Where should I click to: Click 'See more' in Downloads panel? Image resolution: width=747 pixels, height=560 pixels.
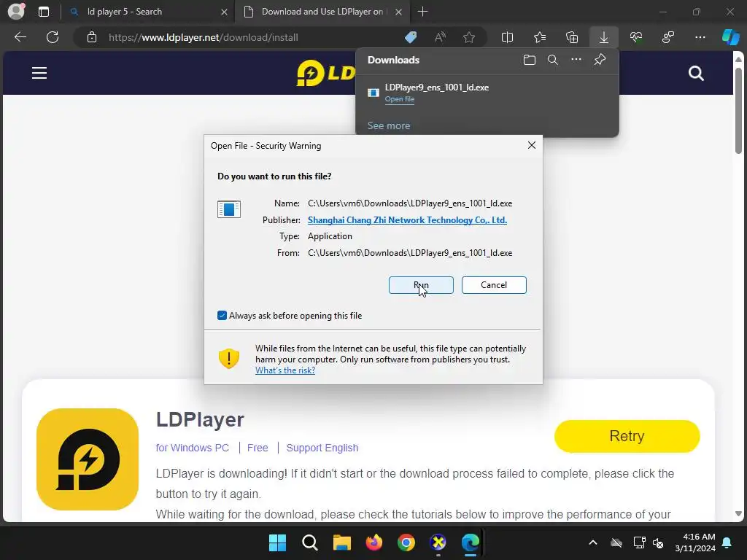[x=388, y=125]
